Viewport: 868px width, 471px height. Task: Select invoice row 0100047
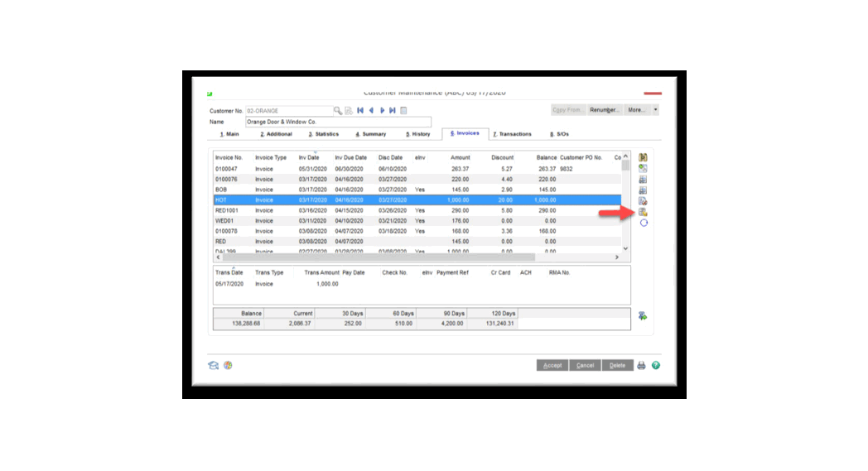coord(417,169)
